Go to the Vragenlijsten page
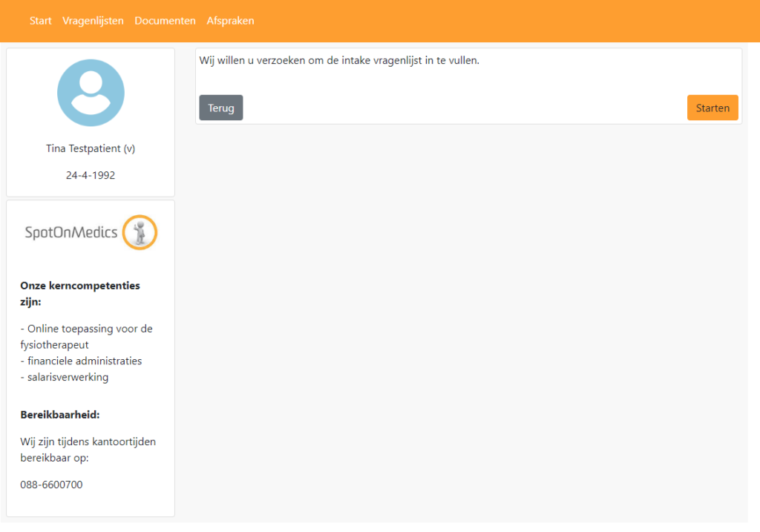760x532 pixels. 93,21
